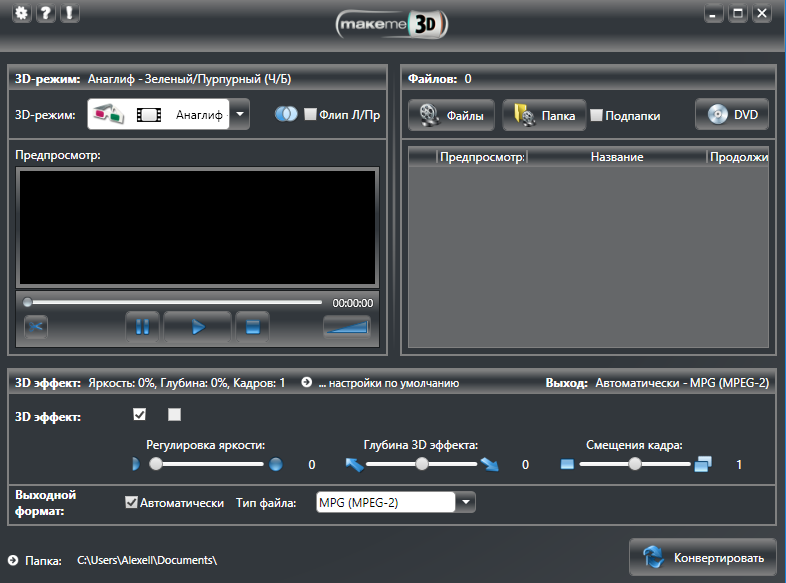Play the preview video
Screen dimensions: 786x583
point(198,326)
